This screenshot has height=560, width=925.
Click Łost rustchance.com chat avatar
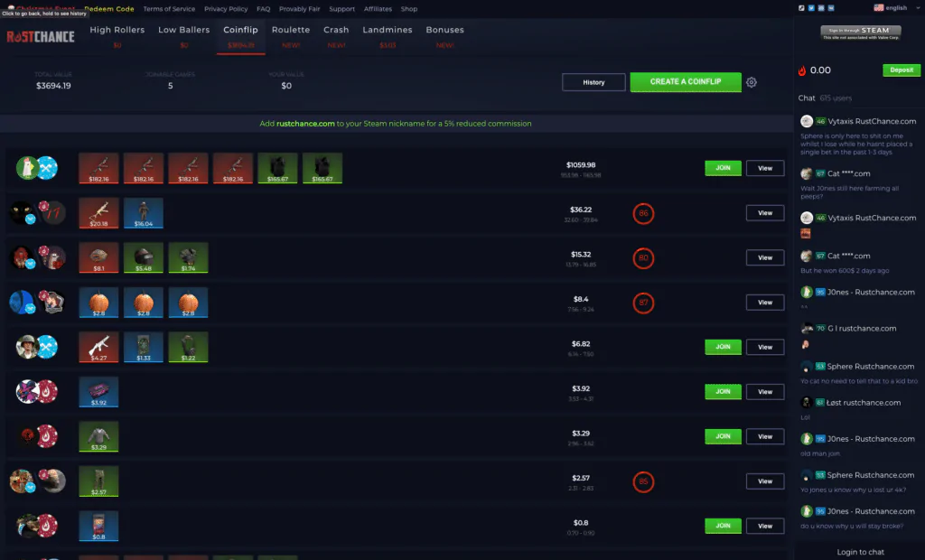point(807,403)
